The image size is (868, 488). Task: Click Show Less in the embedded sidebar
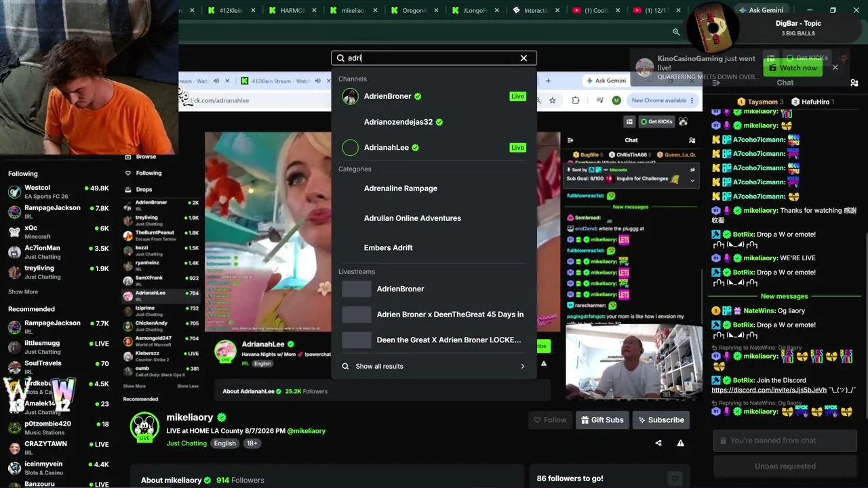pyautogui.click(x=188, y=386)
